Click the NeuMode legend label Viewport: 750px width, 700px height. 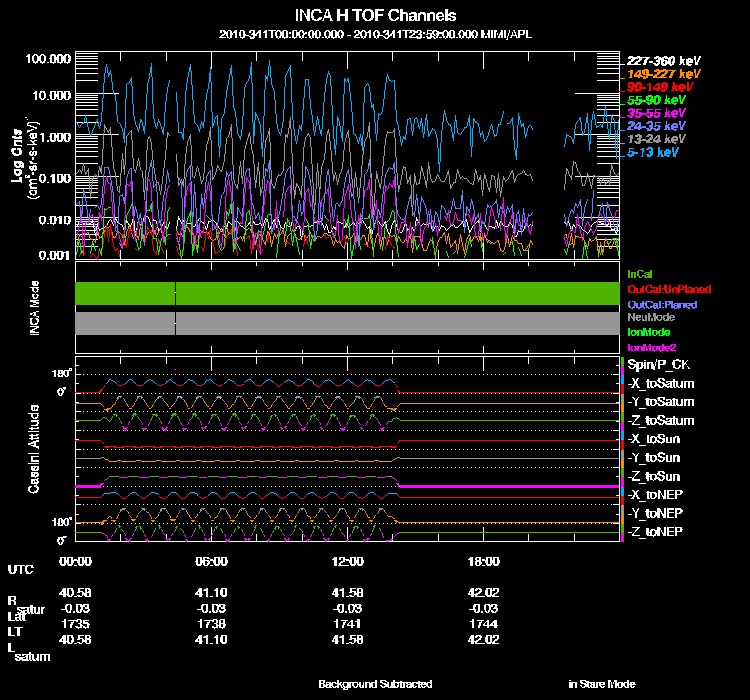point(650,317)
